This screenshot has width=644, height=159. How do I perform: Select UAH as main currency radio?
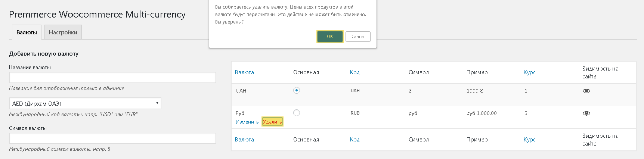(297, 90)
